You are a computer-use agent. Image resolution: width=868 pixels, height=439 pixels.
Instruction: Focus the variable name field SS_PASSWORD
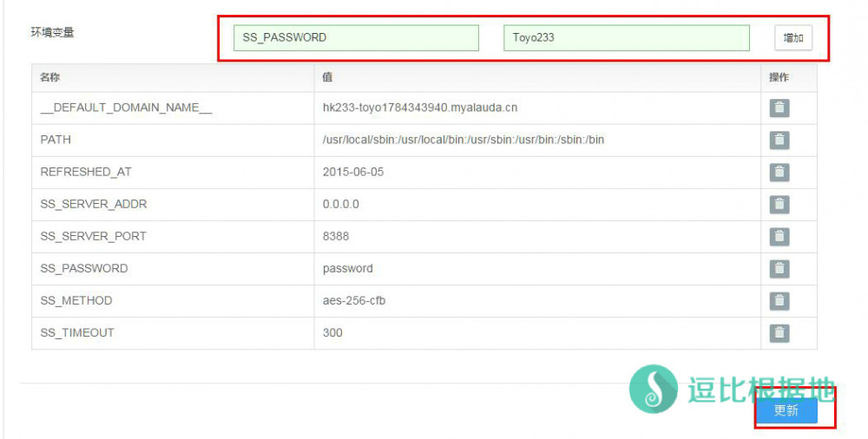356,38
